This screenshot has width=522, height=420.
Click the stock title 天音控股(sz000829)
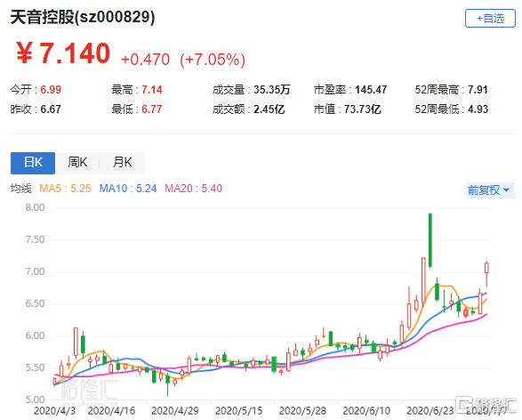[x=83, y=17]
